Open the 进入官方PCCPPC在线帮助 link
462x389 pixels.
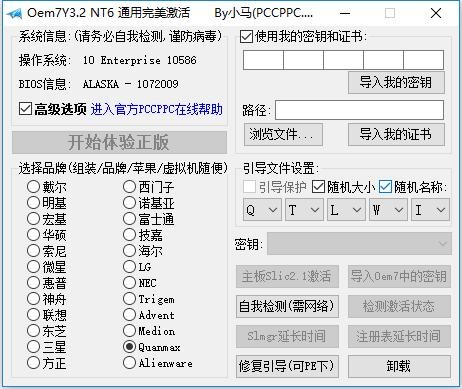click(157, 109)
